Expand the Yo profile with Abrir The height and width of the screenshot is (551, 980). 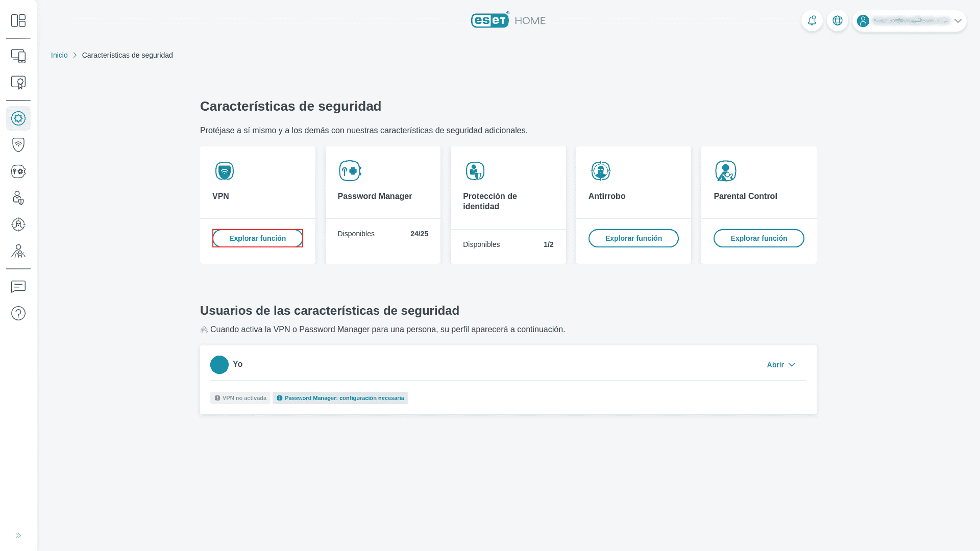click(781, 365)
